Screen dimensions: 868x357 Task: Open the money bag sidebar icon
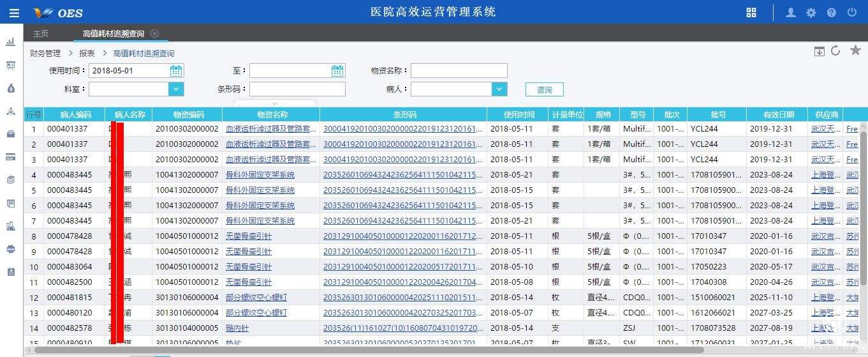coord(10,88)
